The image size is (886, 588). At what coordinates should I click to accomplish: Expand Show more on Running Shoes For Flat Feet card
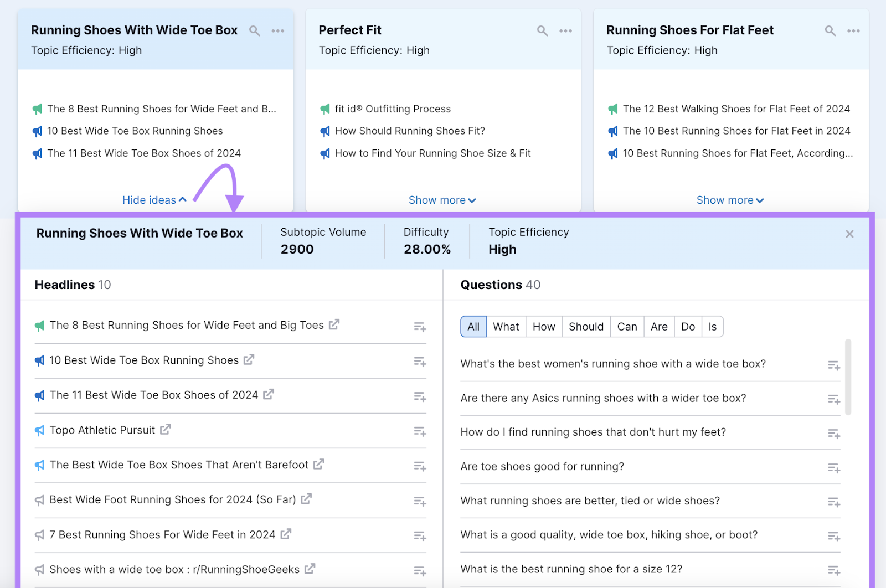(x=730, y=200)
